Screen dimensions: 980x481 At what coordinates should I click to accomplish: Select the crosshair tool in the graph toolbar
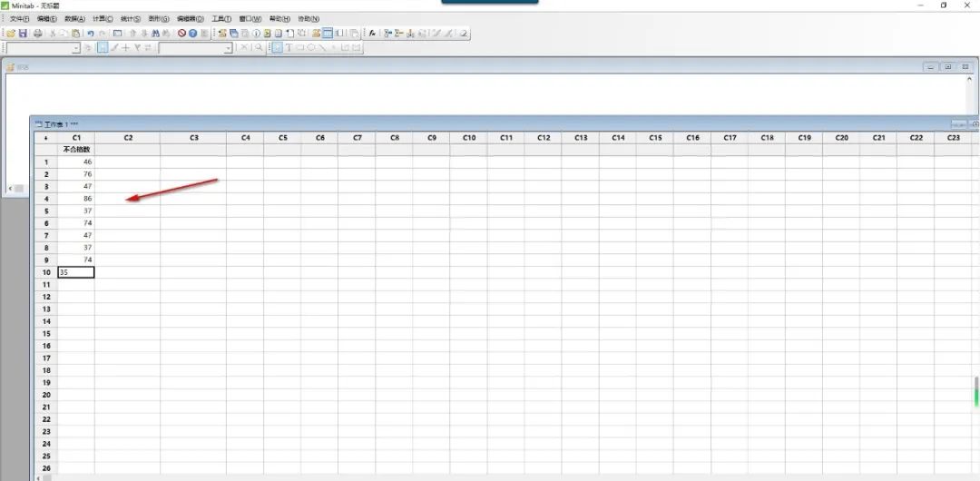(125, 47)
